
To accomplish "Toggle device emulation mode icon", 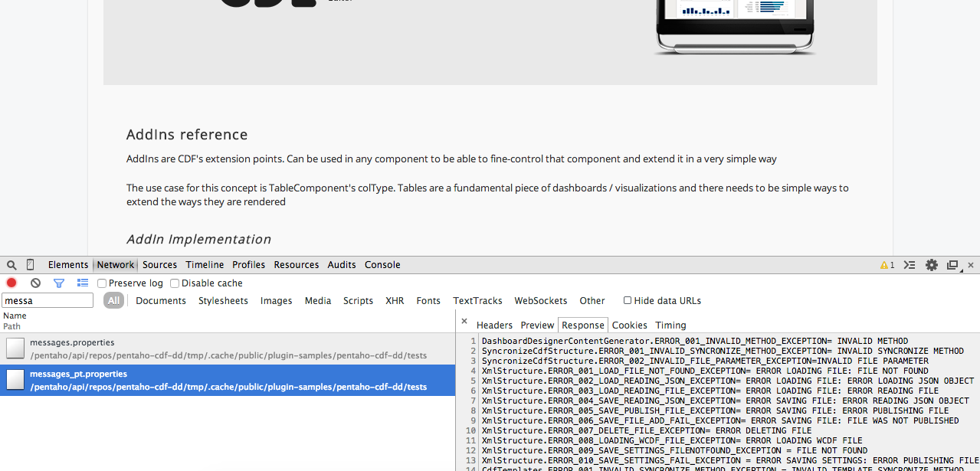I will point(31,265).
